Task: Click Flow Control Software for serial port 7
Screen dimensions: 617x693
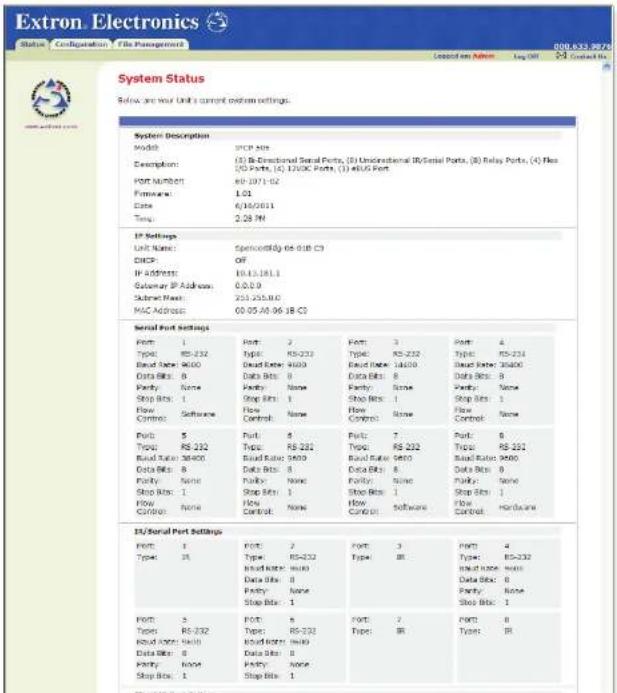Action: click(x=410, y=507)
